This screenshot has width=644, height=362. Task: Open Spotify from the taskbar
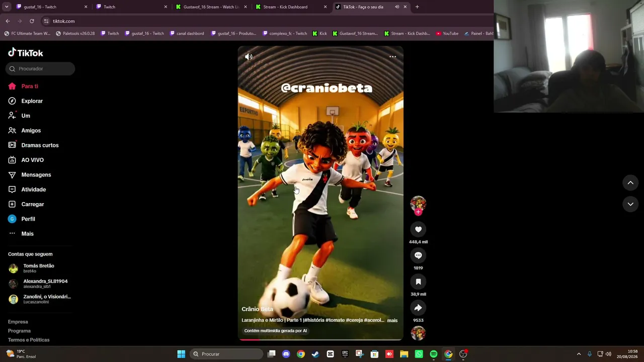434,354
